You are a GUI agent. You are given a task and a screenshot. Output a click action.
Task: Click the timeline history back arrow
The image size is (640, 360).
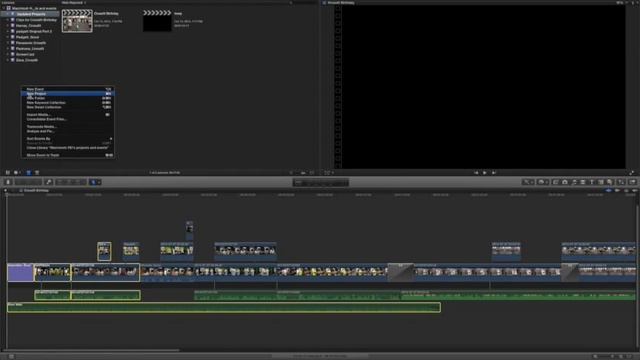point(5,190)
